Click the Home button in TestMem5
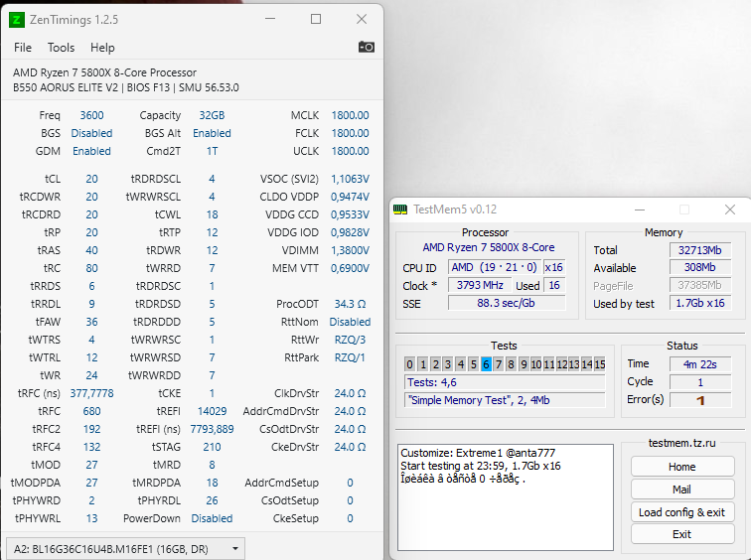 (x=682, y=467)
